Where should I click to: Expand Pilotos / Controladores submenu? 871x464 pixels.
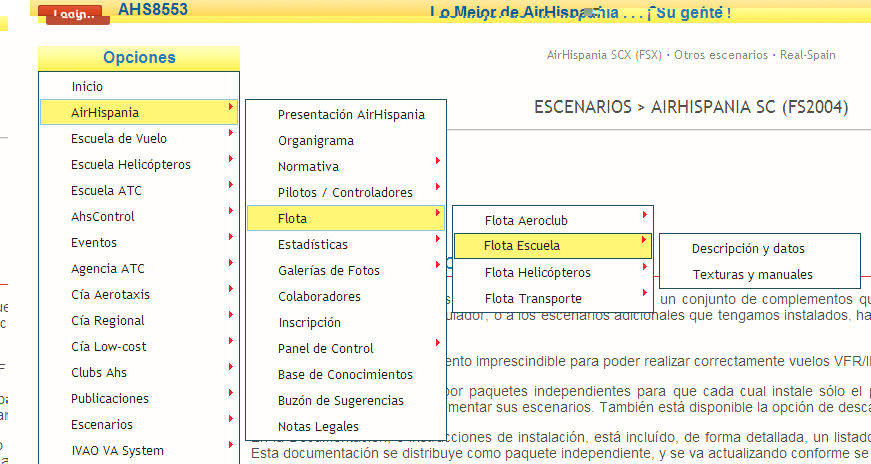click(345, 193)
